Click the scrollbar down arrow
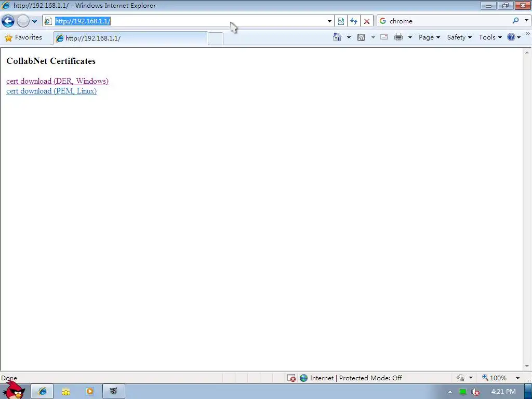The height and width of the screenshot is (399, 532). coord(527,366)
